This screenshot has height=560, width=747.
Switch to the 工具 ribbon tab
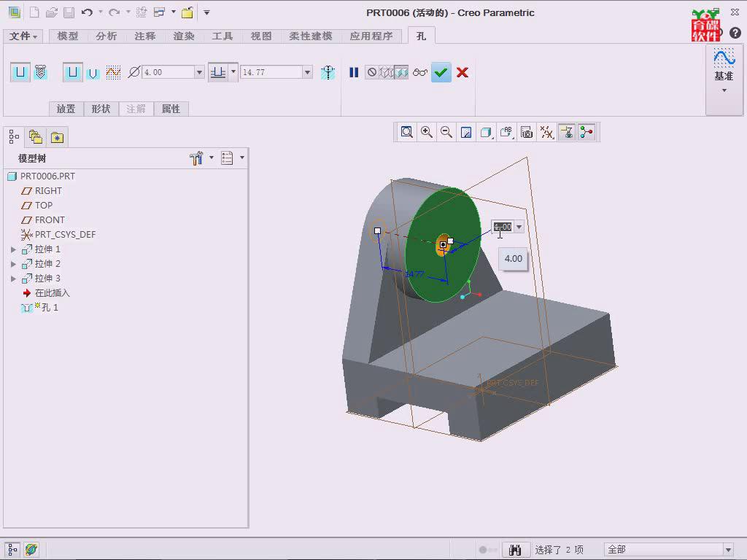222,36
